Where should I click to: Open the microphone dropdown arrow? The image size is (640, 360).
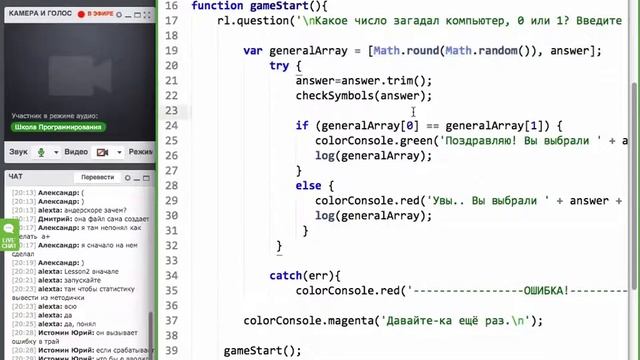coord(56,152)
